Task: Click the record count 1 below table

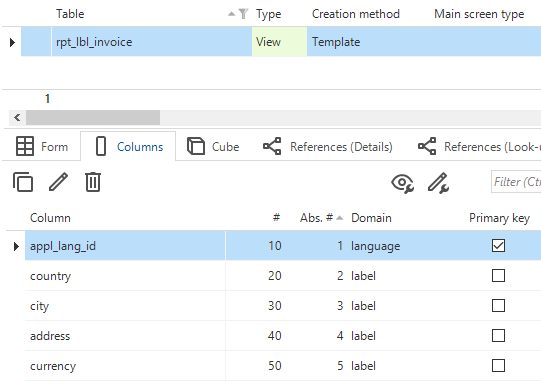Action: pyautogui.click(x=47, y=99)
